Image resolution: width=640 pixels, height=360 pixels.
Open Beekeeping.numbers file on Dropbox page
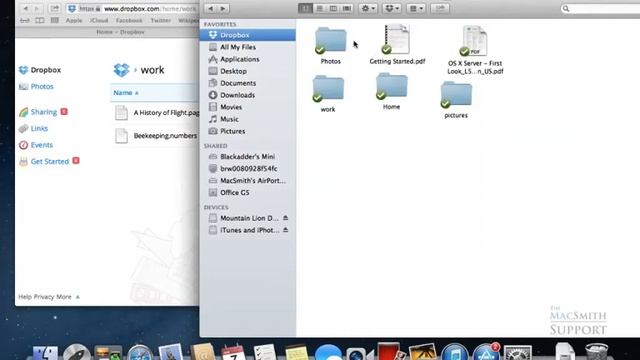165,136
